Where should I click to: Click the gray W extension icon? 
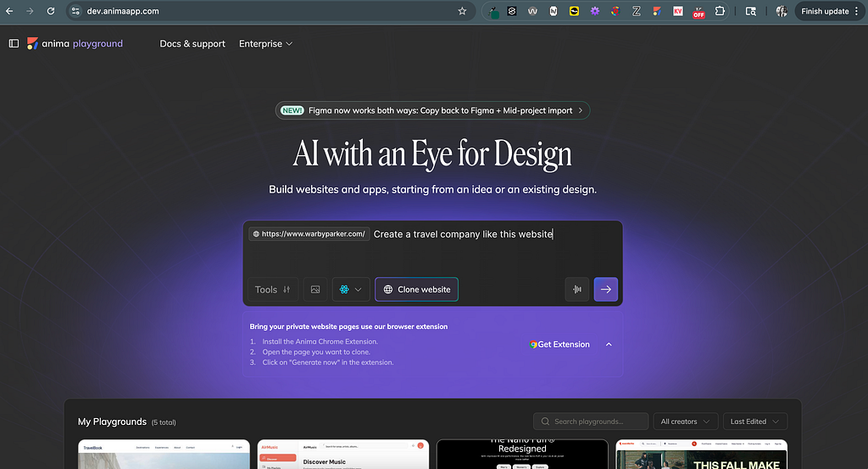click(532, 11)
